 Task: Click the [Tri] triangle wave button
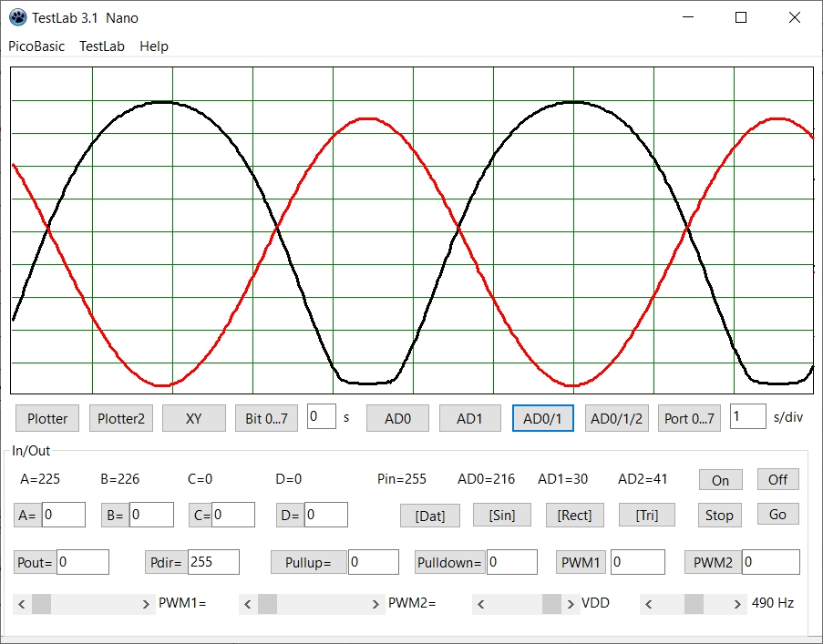tap(647, 515)
